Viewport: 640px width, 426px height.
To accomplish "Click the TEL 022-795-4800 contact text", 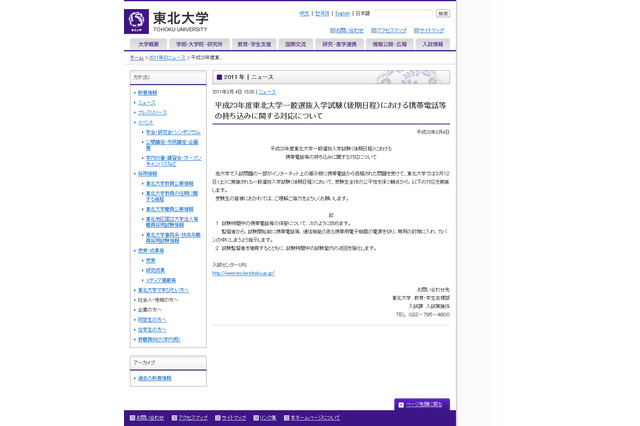I will (x=423, y=315).
